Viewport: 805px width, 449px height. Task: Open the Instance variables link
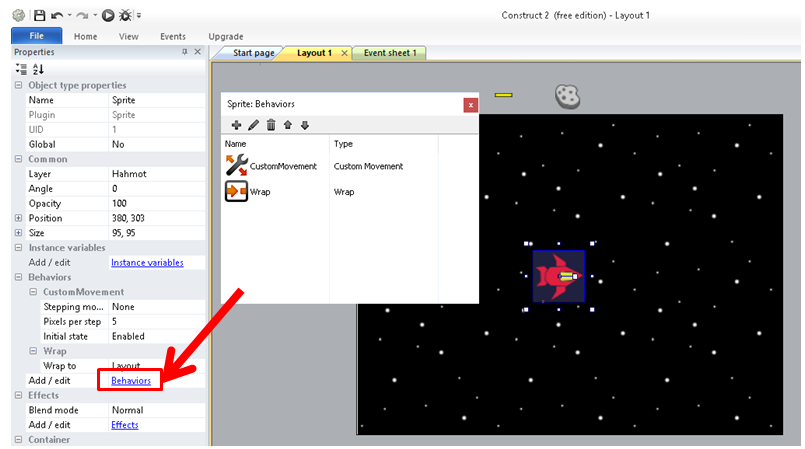147,263
